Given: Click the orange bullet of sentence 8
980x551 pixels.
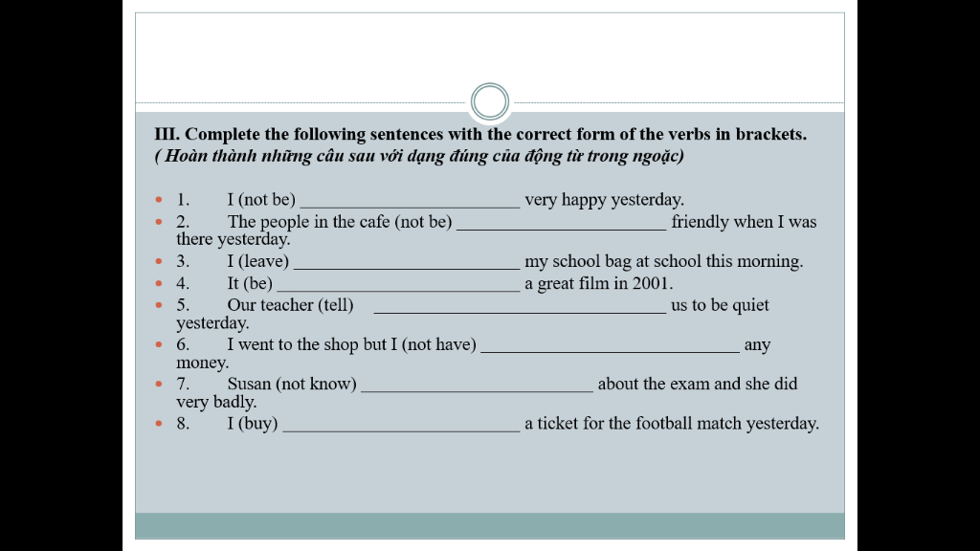Looking at the screenshot, I should pyautogui.click(x=159, y=424).
